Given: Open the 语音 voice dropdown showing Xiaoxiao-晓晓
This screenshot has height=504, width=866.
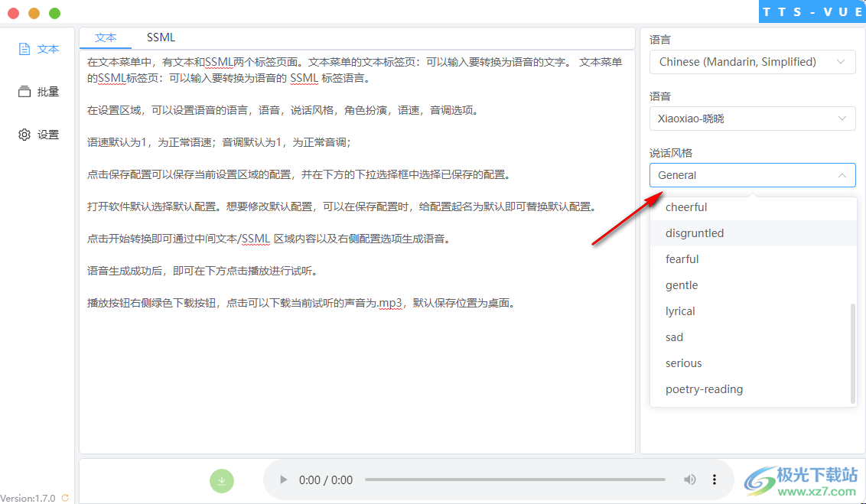Looking at the screenshot, I should 752,119.
